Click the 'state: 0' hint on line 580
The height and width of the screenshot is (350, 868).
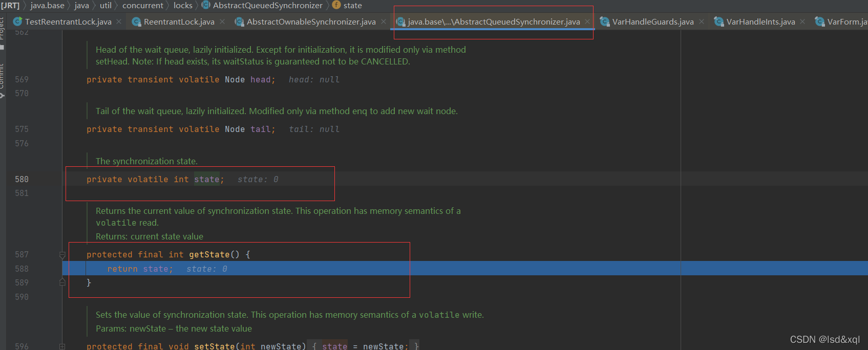[258, 179]
